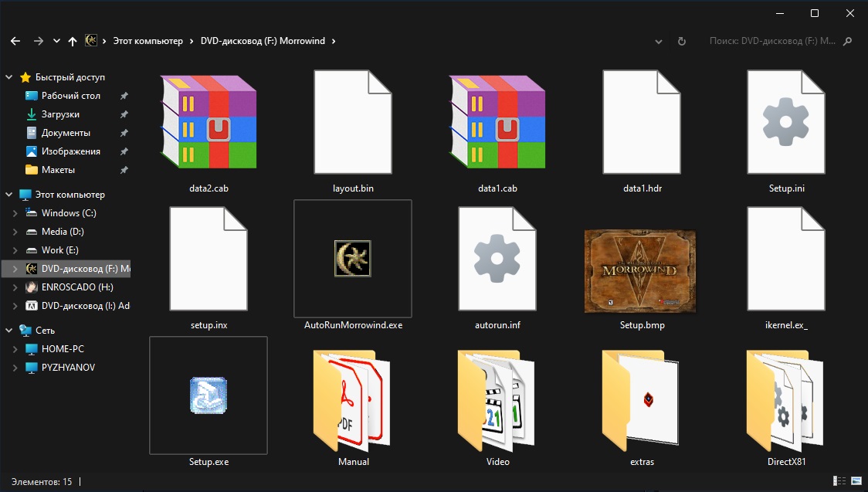
Task: Click the search magnifier icon
Action: point(847,41)
